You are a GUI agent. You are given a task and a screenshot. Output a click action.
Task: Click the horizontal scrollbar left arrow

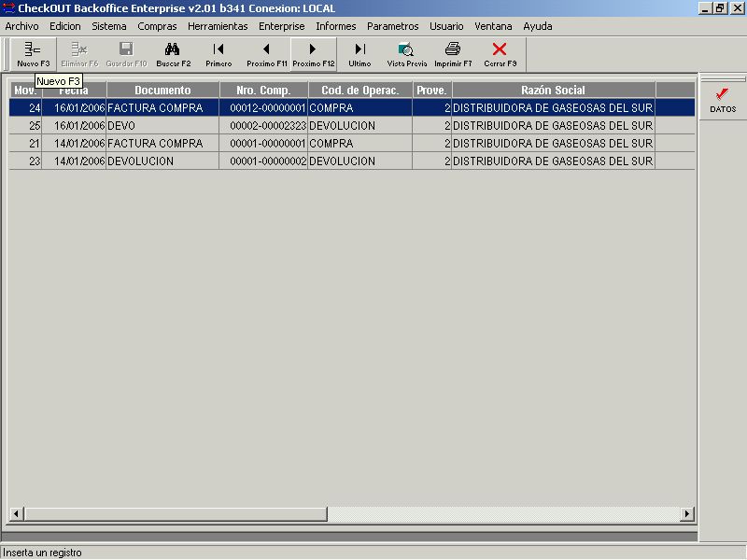[16, 514]
